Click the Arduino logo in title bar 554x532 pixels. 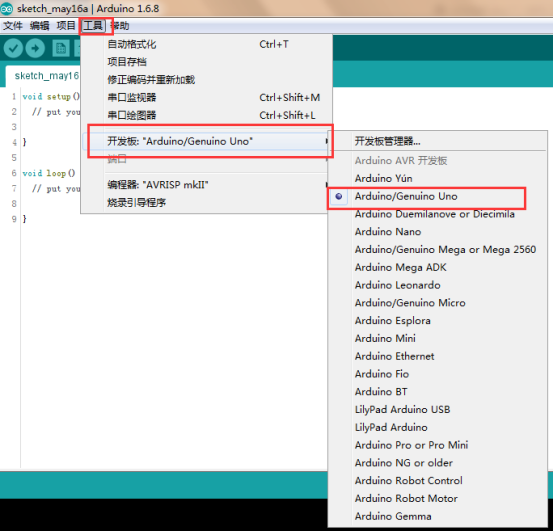coord(6,8)
